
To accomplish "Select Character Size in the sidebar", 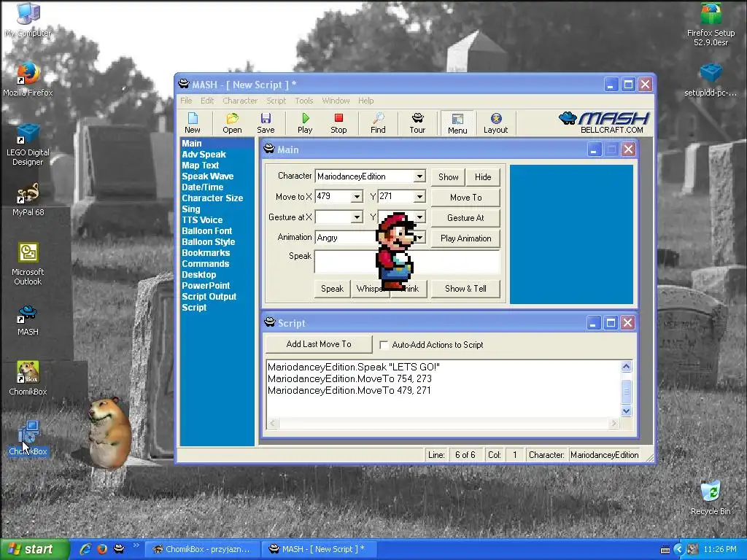I will pyautogui.click(x=212, y=198).
